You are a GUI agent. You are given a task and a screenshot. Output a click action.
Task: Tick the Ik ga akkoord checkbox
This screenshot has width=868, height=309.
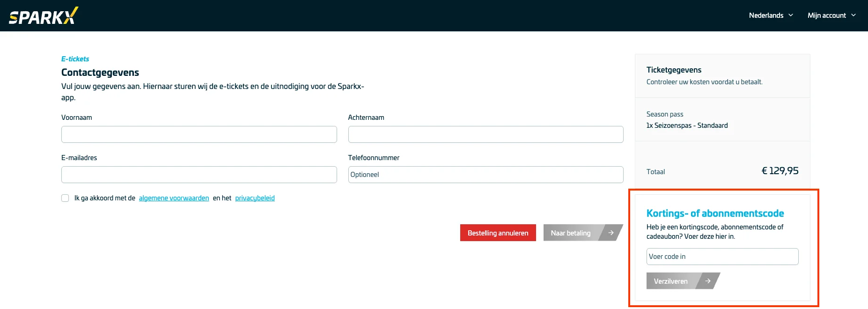pos(65,198)
